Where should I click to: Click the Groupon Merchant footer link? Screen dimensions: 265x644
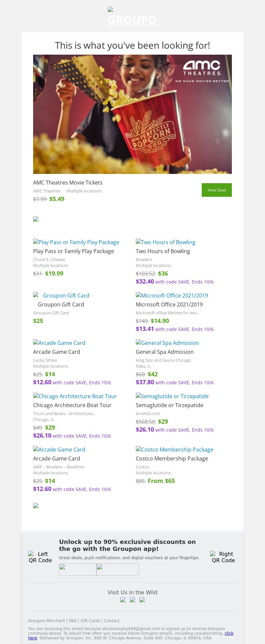(47, 621)
